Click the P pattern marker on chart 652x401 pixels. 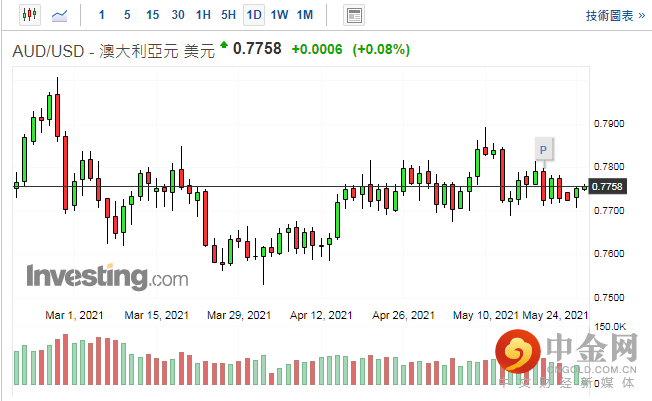point(543,149)
